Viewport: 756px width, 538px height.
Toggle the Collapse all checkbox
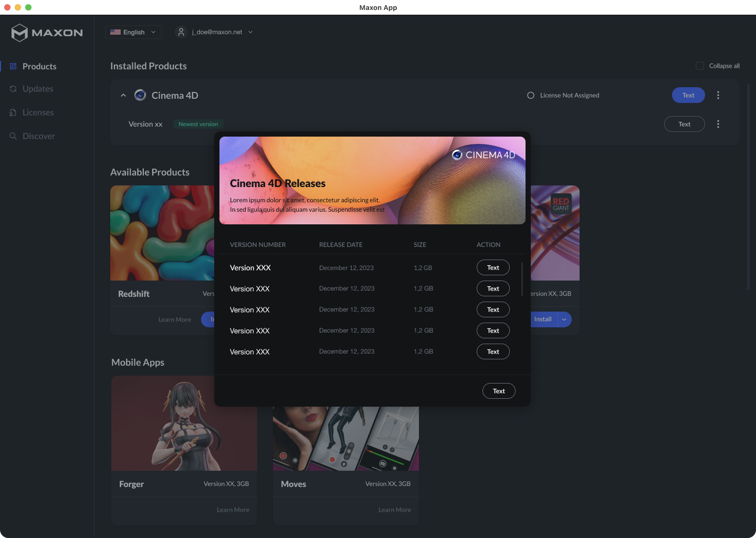point(700,66)
